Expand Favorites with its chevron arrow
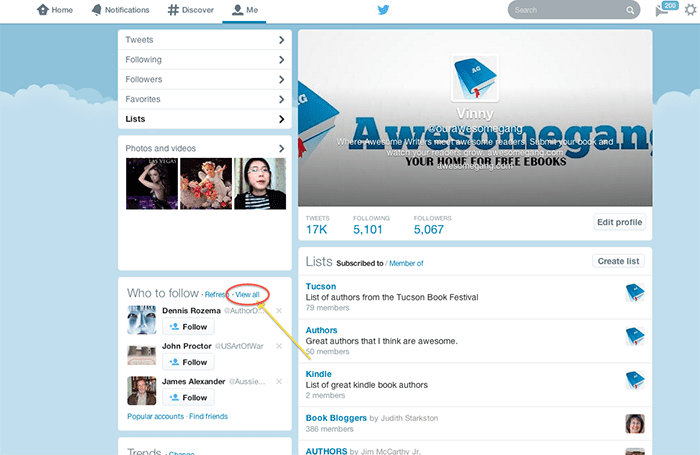The image size is (700, 455). [281, 99]
